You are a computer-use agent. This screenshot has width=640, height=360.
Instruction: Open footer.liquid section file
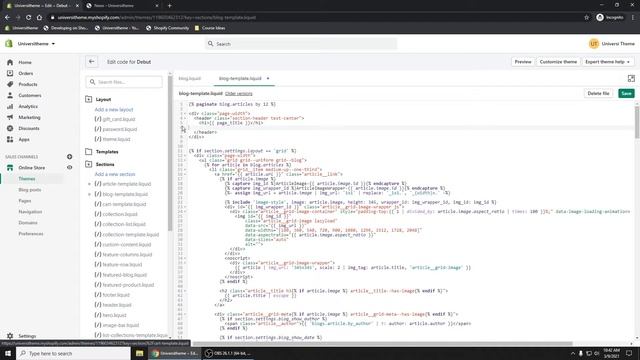point(116,295)
